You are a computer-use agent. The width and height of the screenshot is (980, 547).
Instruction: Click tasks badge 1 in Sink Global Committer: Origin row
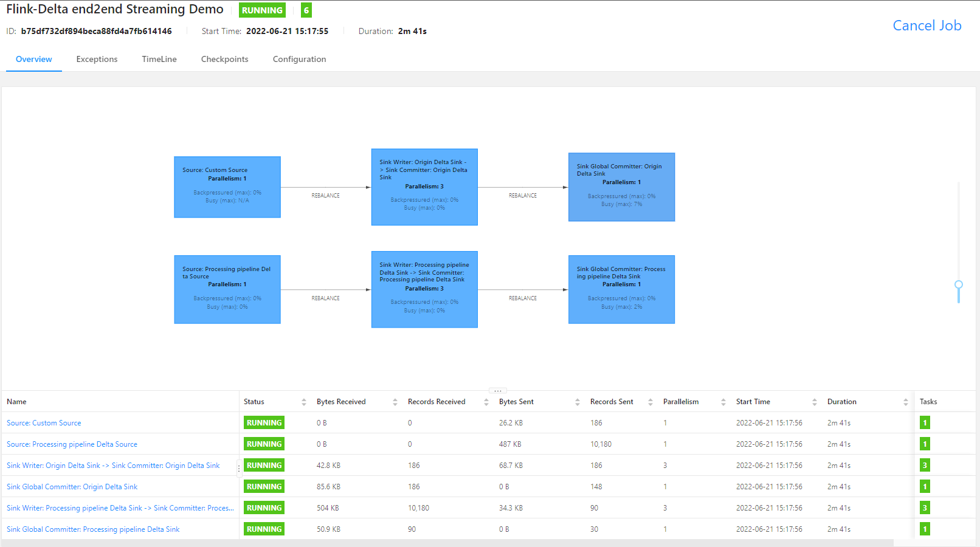point(925,487)
